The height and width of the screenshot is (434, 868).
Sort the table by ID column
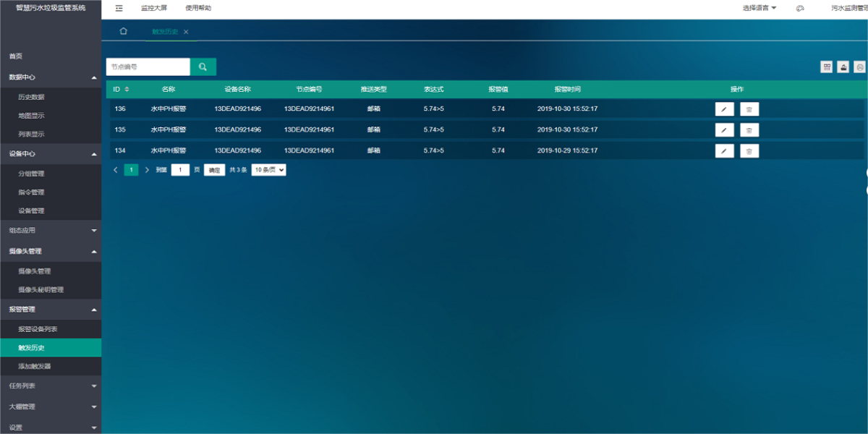tap(127, 89)
